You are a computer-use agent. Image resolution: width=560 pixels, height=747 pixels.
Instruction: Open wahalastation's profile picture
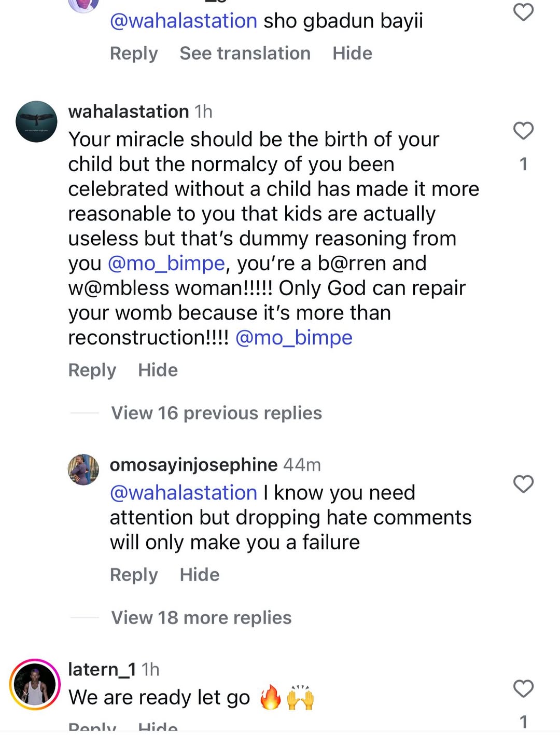point(36,122)
